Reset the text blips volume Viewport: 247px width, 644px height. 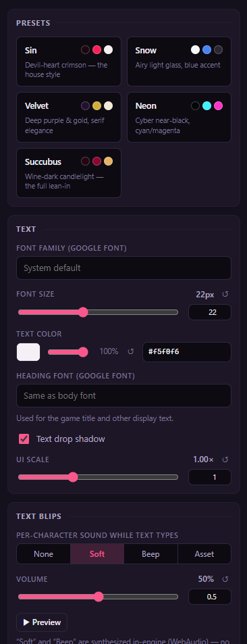(x=225, y=579)
